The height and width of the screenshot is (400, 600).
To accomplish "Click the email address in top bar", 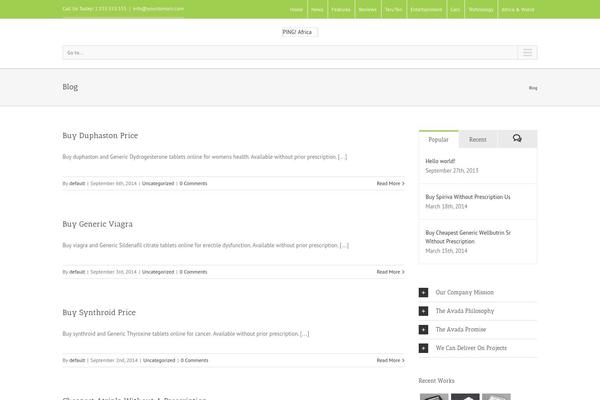I will pyautogui.click(x=158, y=8).
